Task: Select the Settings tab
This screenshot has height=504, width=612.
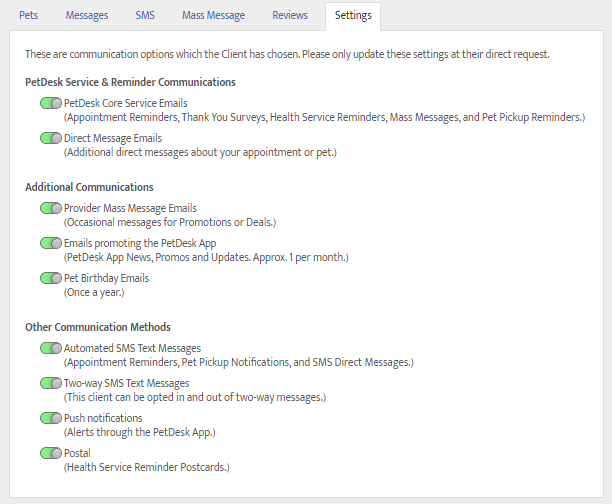Action: coord(352,16)
